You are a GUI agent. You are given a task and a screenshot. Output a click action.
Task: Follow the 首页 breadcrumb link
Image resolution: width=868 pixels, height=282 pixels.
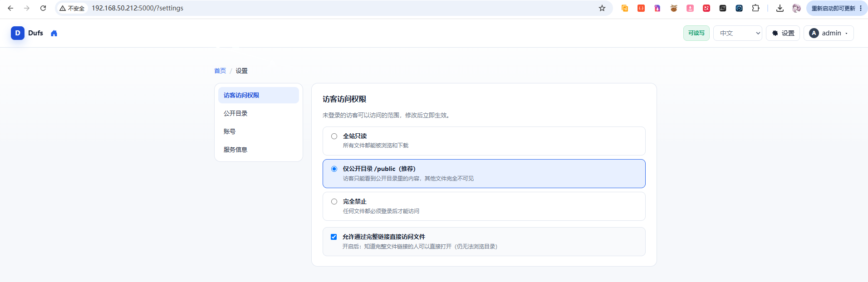(220, 71)
